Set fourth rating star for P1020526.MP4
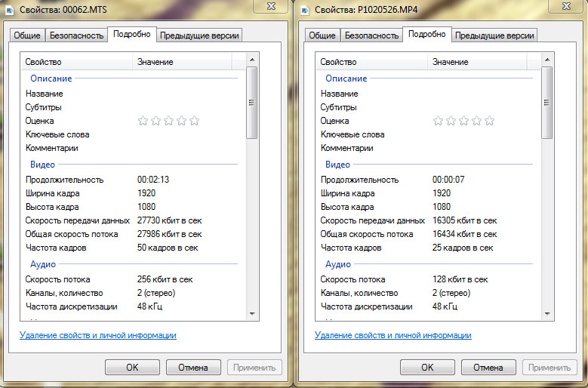This screenshot has height=388, width=588. point(476,121)
